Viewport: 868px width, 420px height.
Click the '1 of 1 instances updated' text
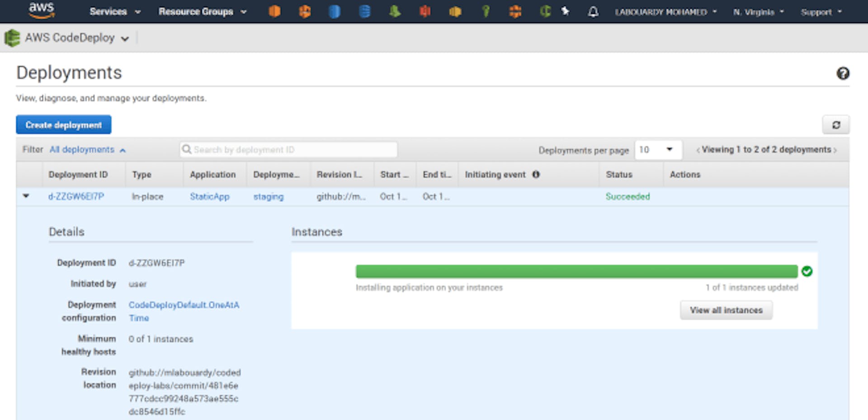(x=752, y=287)
